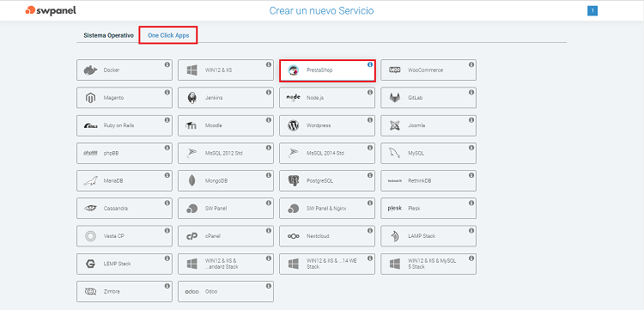This screenshot has height=310, width=644.
Task: Click the swpanel logo
Action: [x=51, y=10]
